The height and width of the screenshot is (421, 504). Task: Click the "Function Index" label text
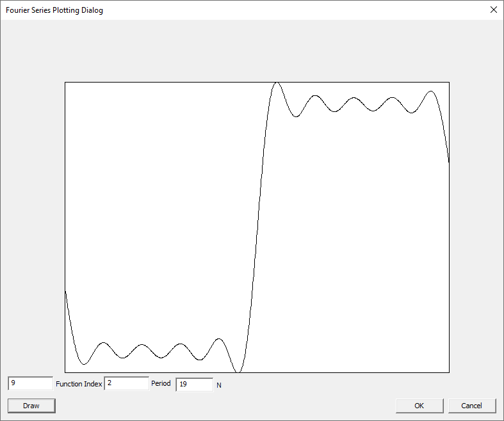(79, 384)
